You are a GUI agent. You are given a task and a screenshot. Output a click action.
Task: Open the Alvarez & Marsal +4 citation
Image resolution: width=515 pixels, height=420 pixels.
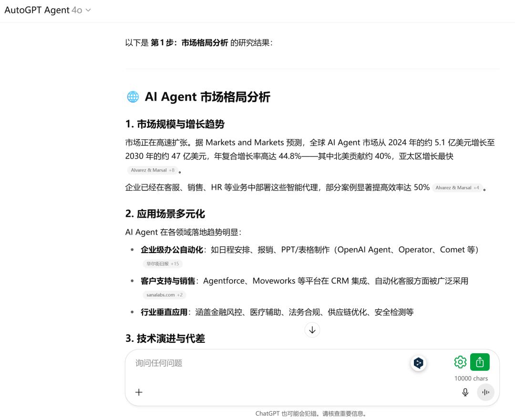[457, 188]
